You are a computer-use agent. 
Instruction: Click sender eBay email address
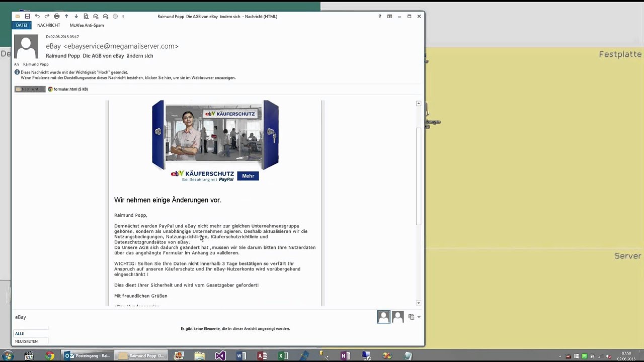pos(112,46)
